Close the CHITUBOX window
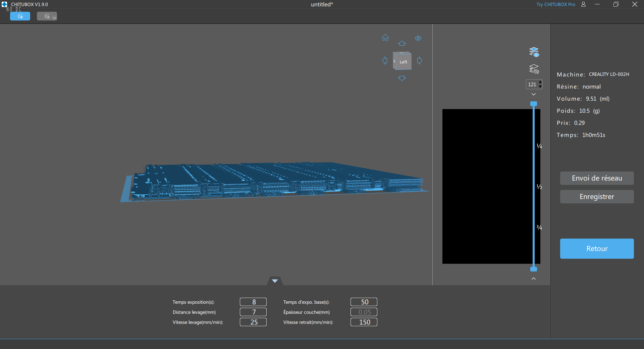Screen dimensions: 644x349 click(635, 4)
